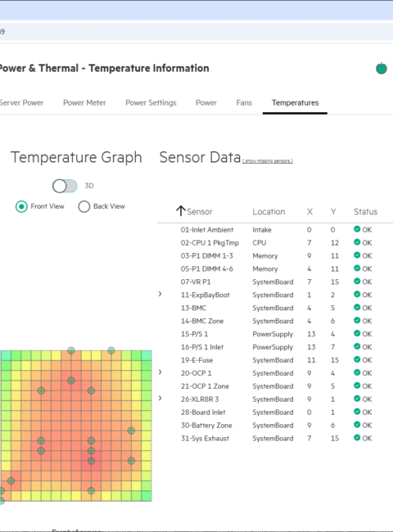Viewport: 393px width, 532px height.
Task: Open the Power Settings tab
Action: [151, 103]
